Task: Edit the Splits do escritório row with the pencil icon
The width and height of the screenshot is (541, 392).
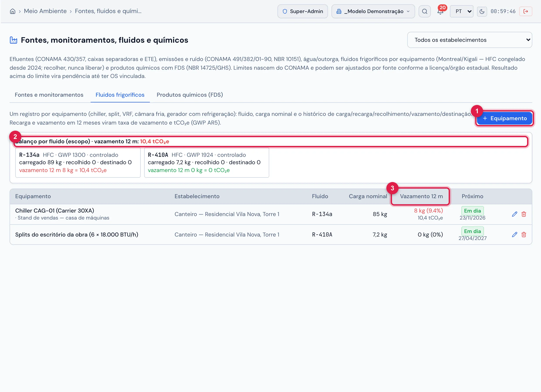Action: pos(514,235)
